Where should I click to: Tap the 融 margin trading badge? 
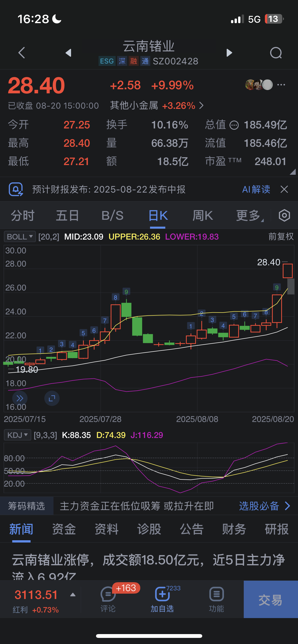tap(134, 61)
